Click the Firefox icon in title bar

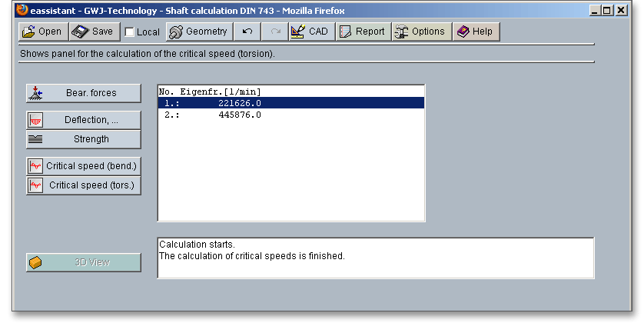coord(22,10)
